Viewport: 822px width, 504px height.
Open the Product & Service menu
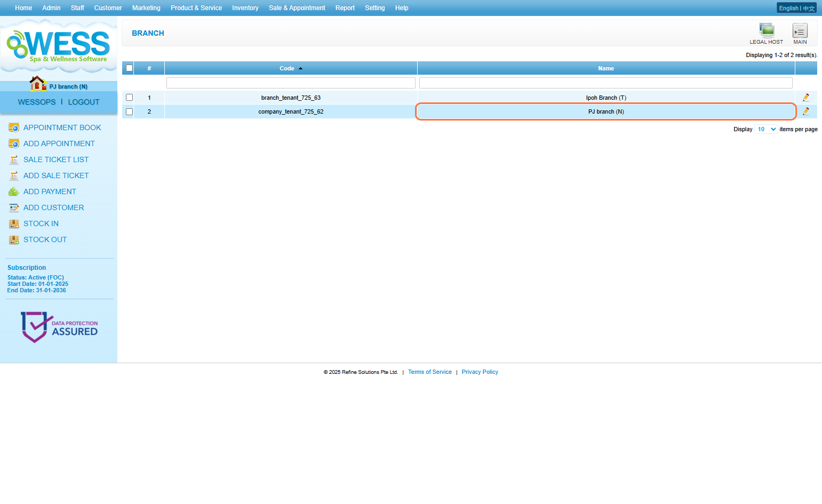(196, 8)
